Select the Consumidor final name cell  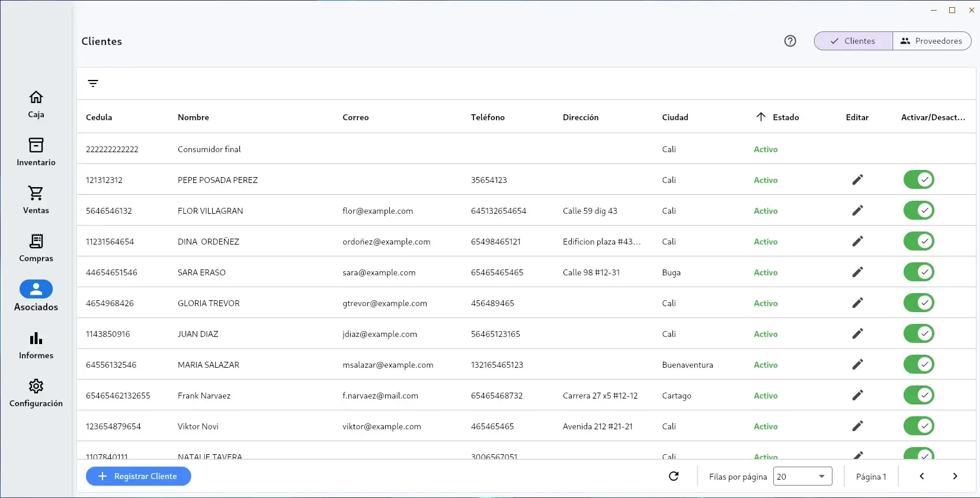tap(209, 149)
